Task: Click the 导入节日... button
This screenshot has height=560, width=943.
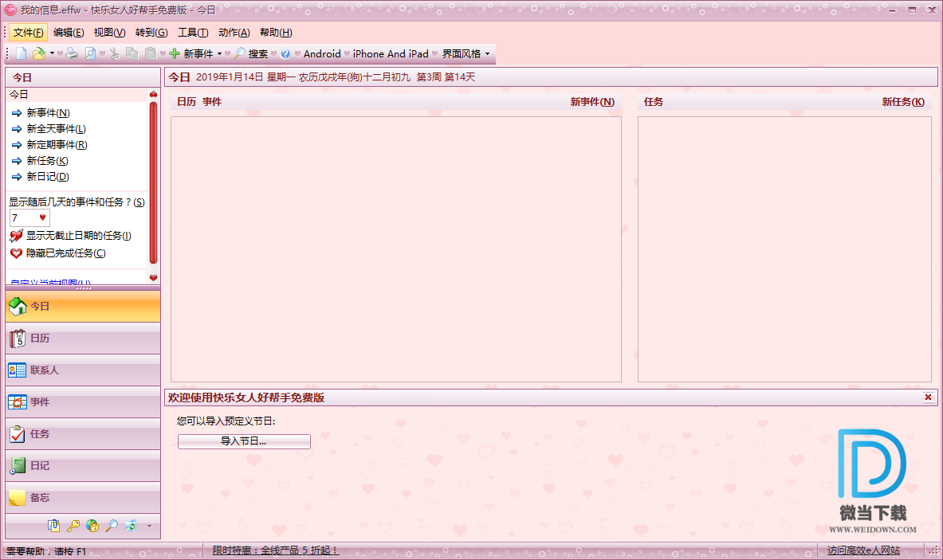Action: (x=244, y=441)
